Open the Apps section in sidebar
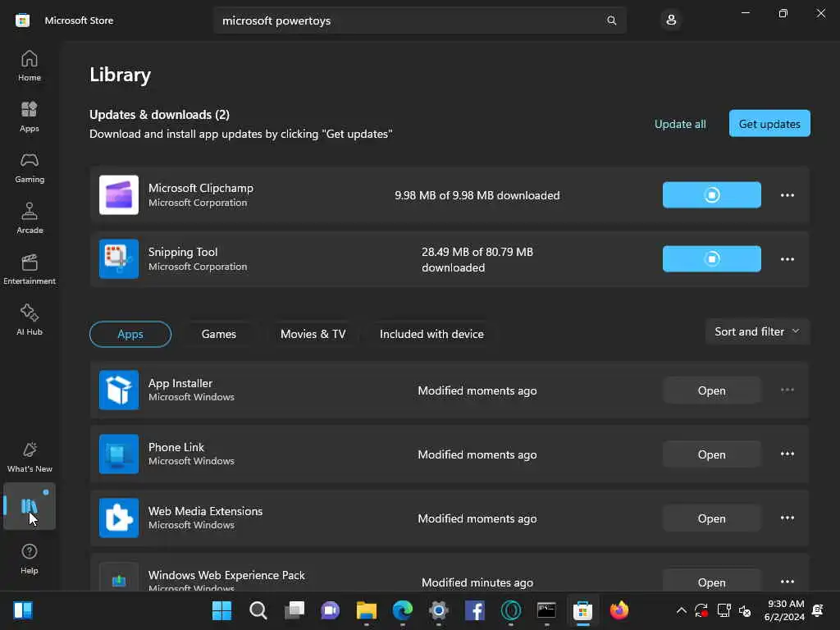Screen dimensions: 840x630 tap(30, 116)
